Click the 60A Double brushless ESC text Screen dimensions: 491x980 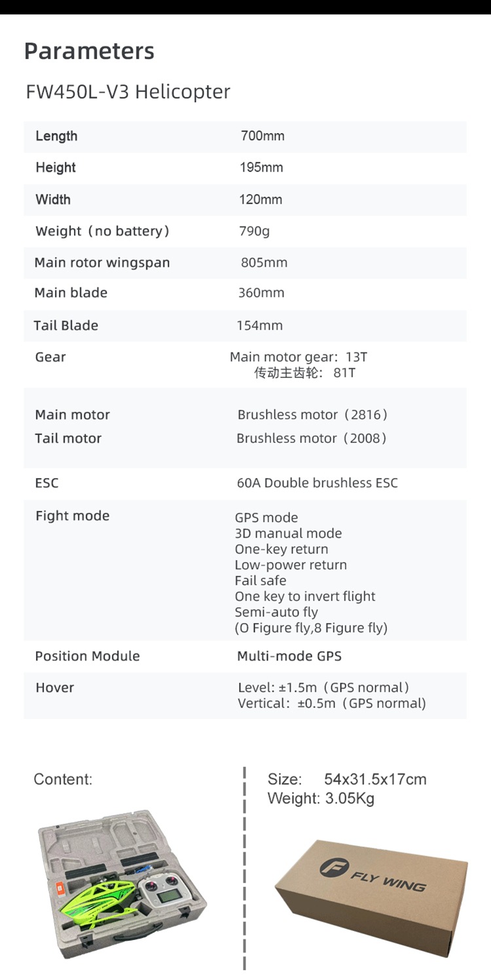tap(318, 483)
